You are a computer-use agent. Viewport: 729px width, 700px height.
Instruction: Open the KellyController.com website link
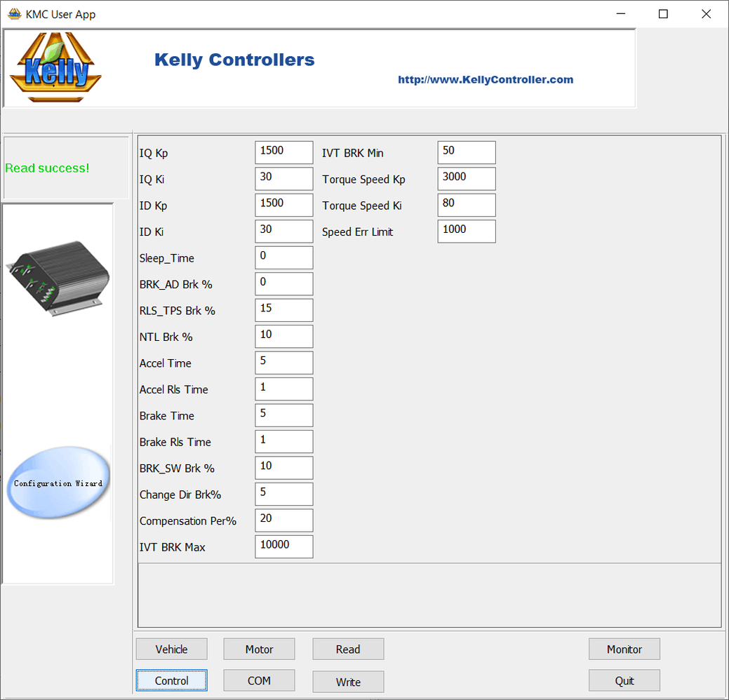486,79
